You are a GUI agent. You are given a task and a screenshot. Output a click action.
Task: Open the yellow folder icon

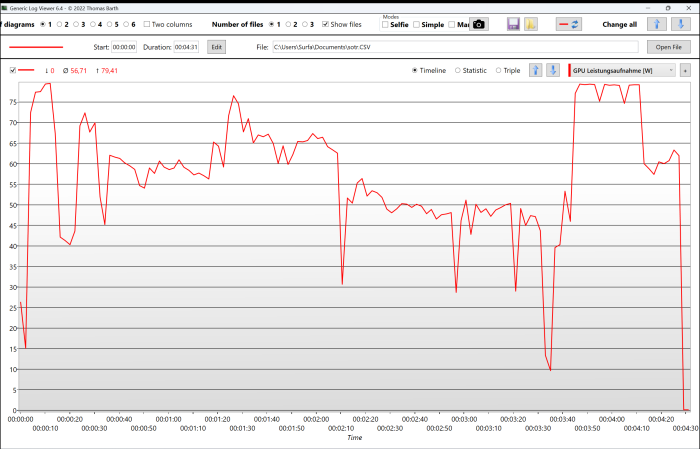coord(530,24)
